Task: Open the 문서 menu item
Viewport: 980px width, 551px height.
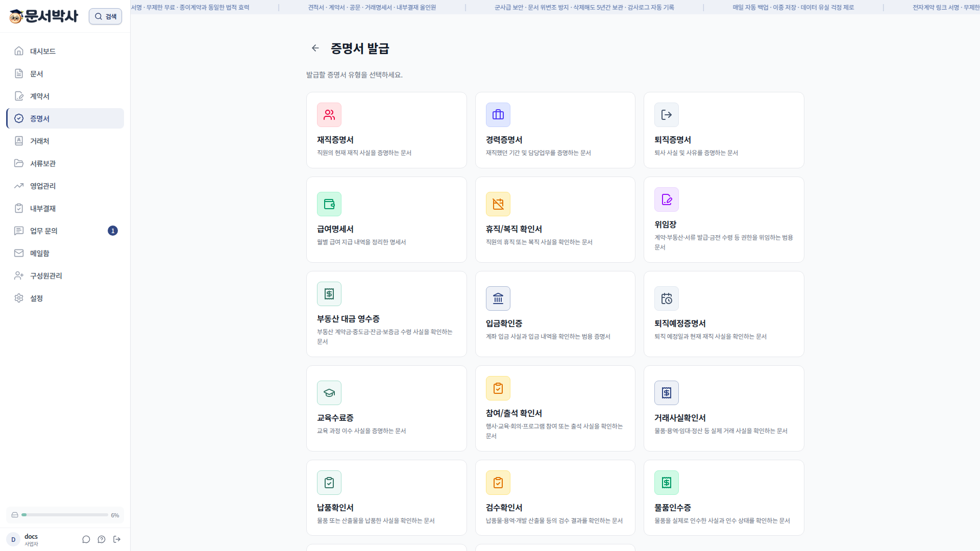Action: [65, 73]
